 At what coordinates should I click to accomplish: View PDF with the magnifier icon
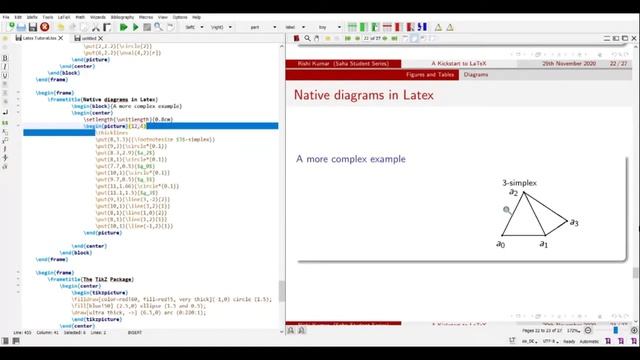pos(158,27)
